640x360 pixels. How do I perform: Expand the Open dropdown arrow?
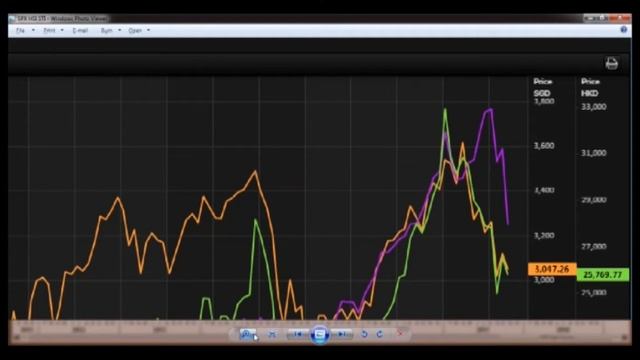149,31
